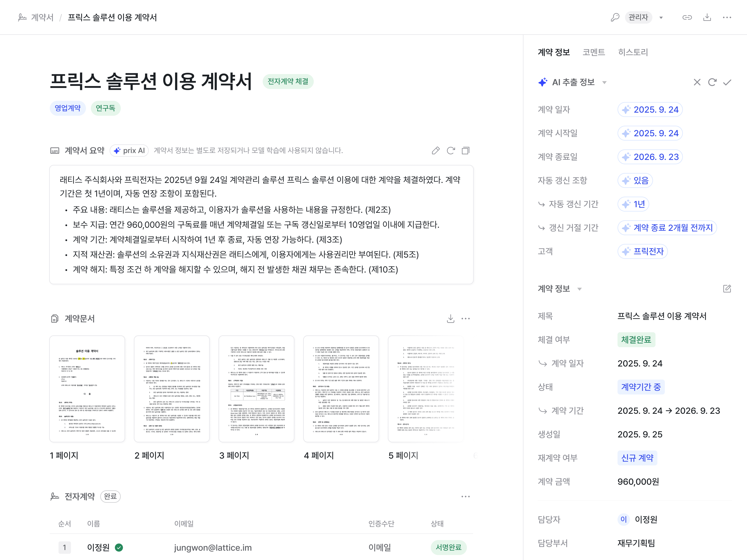
Task: Switch to the 코멘트 tab
Action: 594,52
